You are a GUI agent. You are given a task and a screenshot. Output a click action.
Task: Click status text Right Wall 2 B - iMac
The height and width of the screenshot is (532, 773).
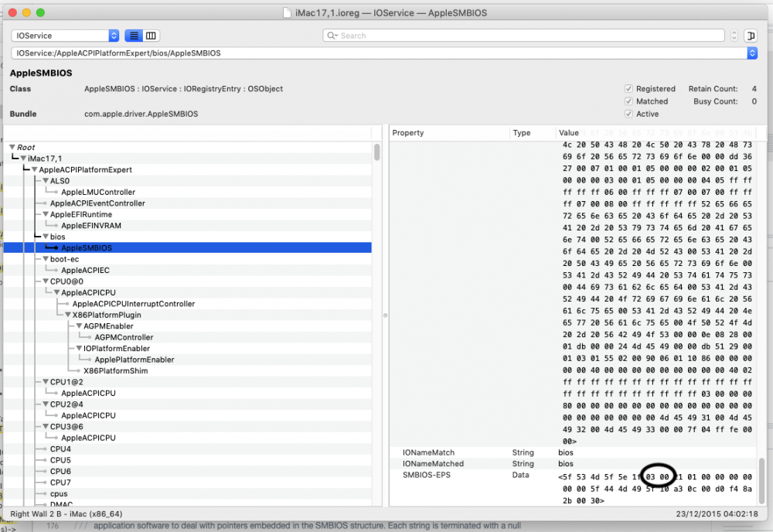click(x=66, y=513)
